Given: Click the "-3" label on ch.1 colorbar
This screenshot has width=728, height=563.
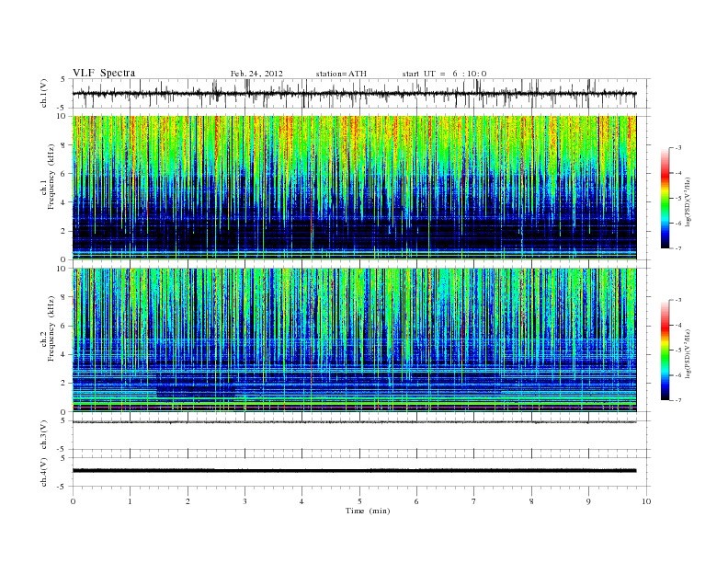Looking at the screenshot, I should click(x=678, y=148).
